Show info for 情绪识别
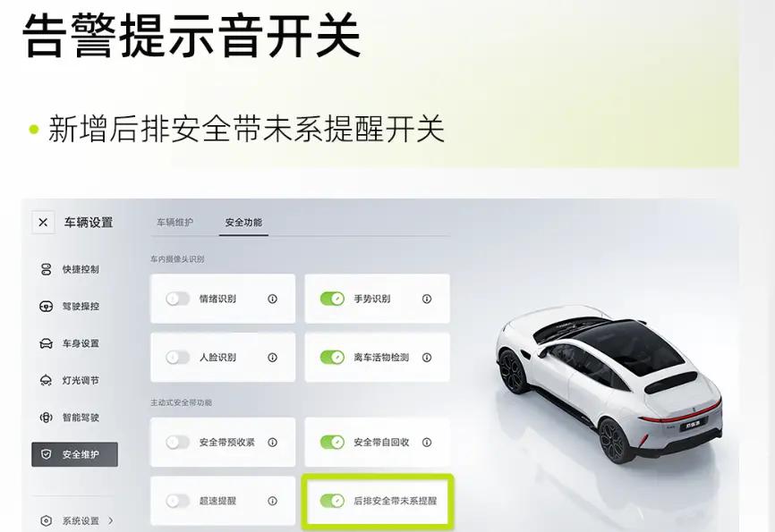 point(272,299)
